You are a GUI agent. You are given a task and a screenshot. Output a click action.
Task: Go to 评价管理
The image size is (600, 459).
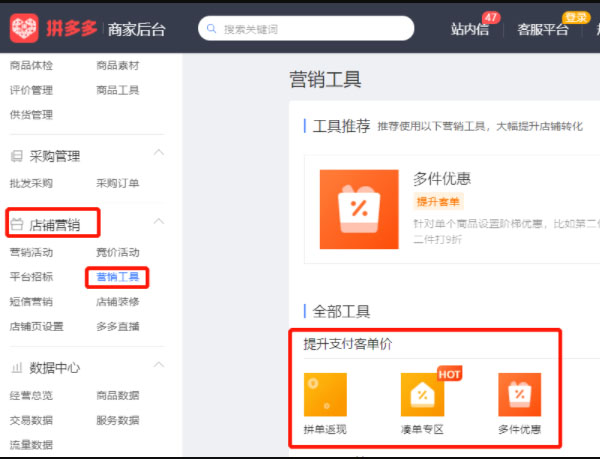point(31,90)
